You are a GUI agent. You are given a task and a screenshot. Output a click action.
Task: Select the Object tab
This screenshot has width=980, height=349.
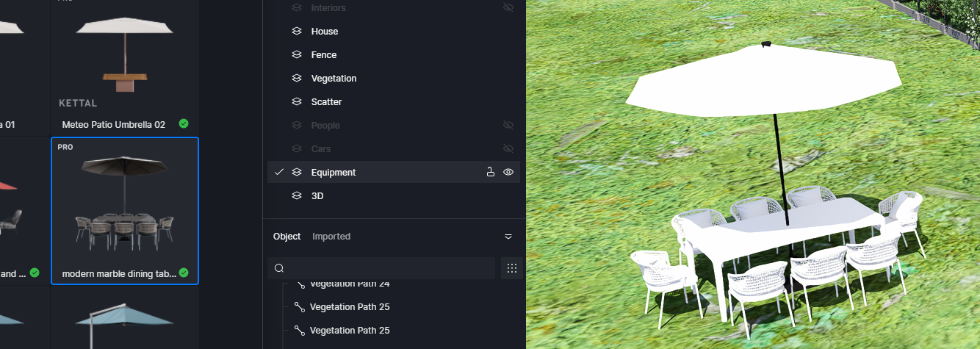tap(287, 237)
